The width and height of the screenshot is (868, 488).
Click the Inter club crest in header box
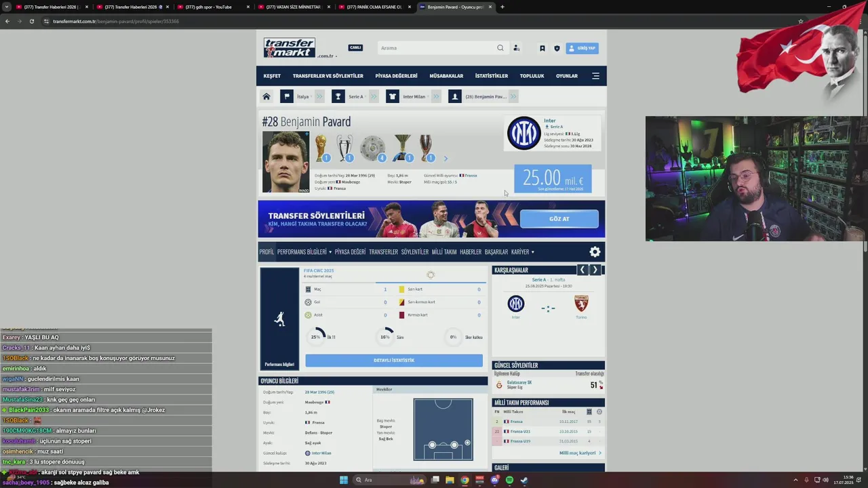pos(524,134)
